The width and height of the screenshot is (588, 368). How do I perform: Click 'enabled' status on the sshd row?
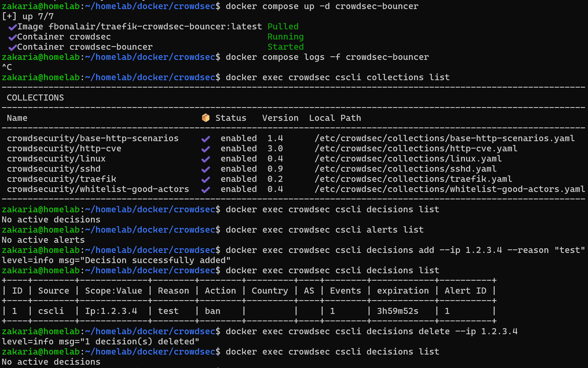pyautogui.click(x=239, y=169)
